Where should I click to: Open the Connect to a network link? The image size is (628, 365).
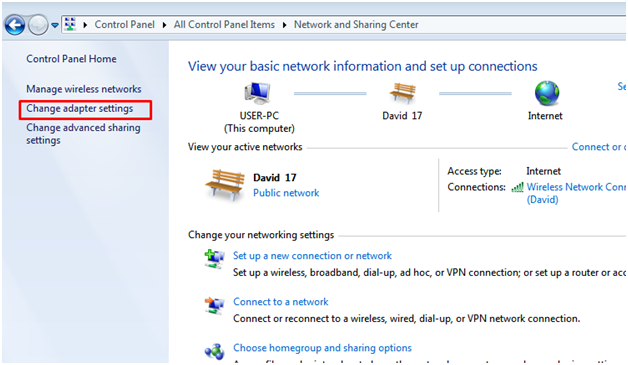[281, 302]
